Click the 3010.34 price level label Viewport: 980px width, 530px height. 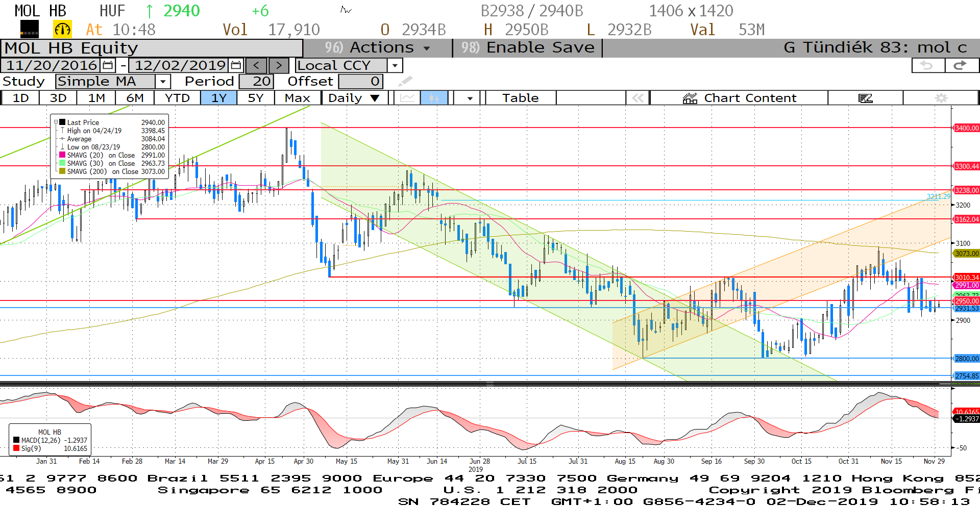967,277
